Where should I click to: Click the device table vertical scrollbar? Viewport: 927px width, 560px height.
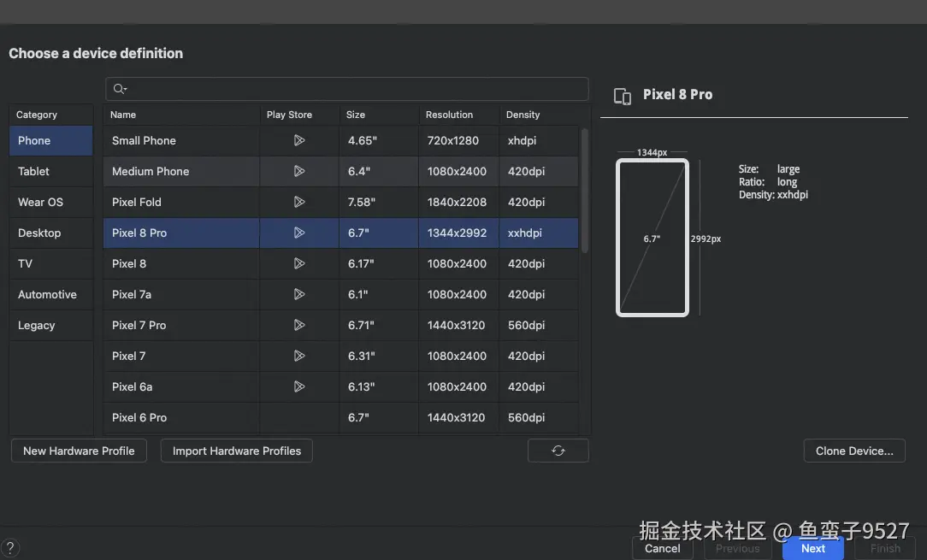tap(585, 191)
